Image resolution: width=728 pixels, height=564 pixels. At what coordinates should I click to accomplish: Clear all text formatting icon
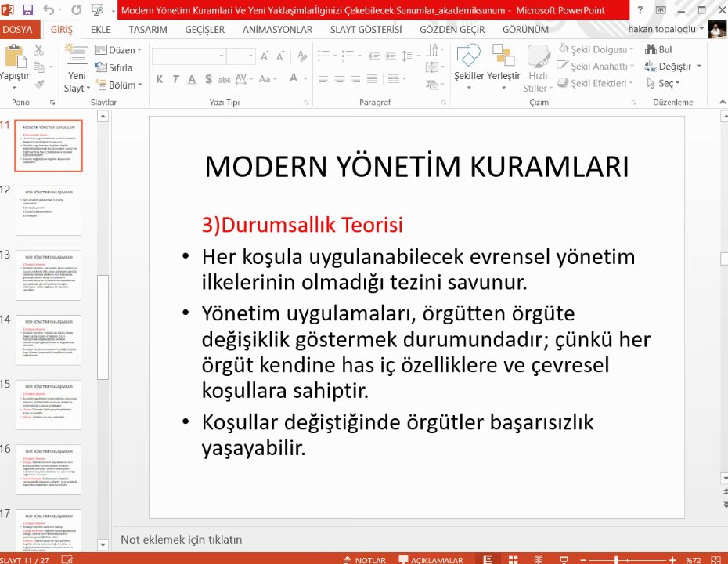click(x=302, y=56)
